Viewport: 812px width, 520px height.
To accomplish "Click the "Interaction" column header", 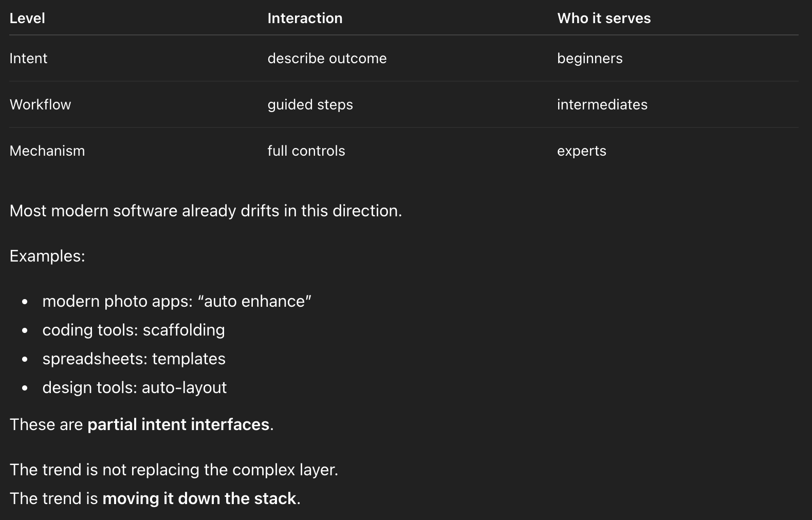I will (x=305, y=18).
